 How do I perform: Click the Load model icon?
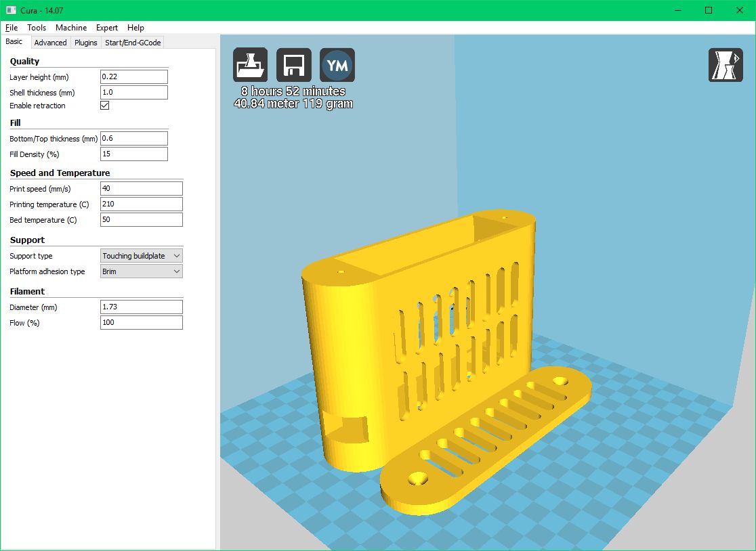(250, 65)
